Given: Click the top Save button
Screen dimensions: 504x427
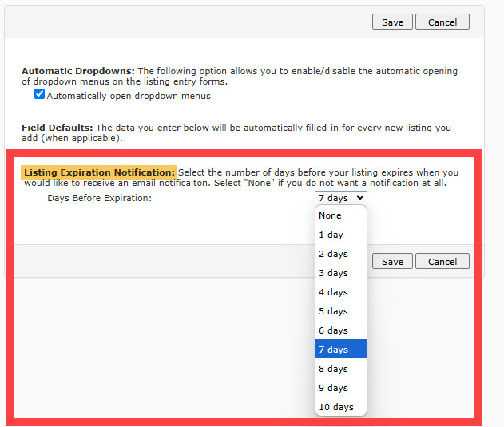Looking at the screenshot, I should 392,22.
